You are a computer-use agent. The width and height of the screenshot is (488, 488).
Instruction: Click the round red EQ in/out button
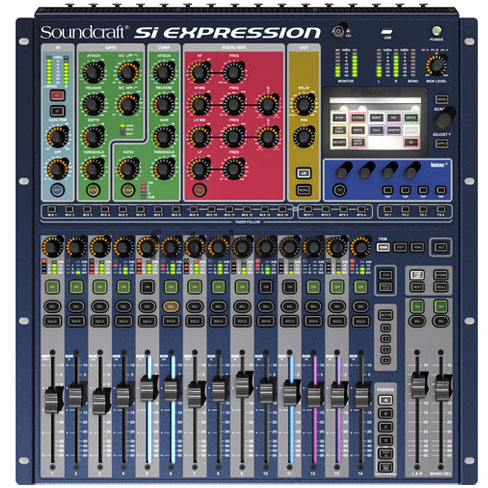coord(199,190)
